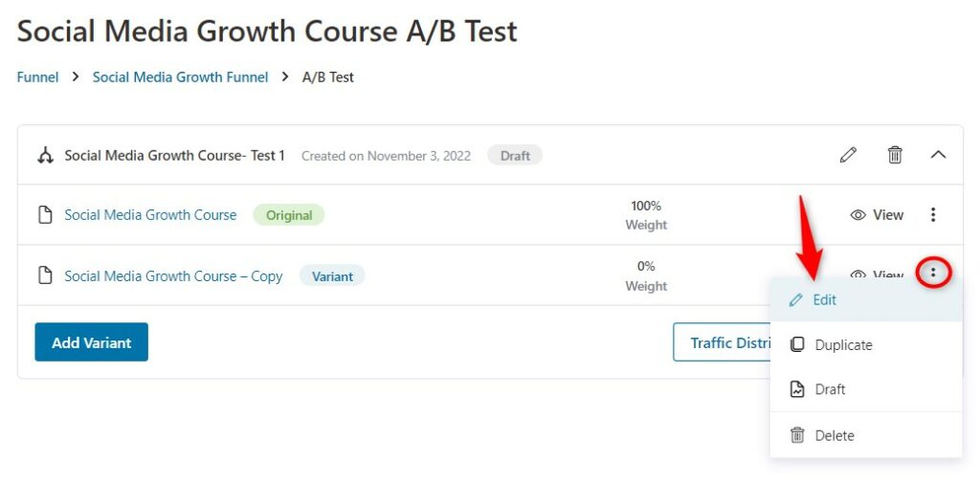Viewport: 980px width, 483px height.
Task: Click the Draft status badge on Test 1
Action: click(x=515, y=156)
